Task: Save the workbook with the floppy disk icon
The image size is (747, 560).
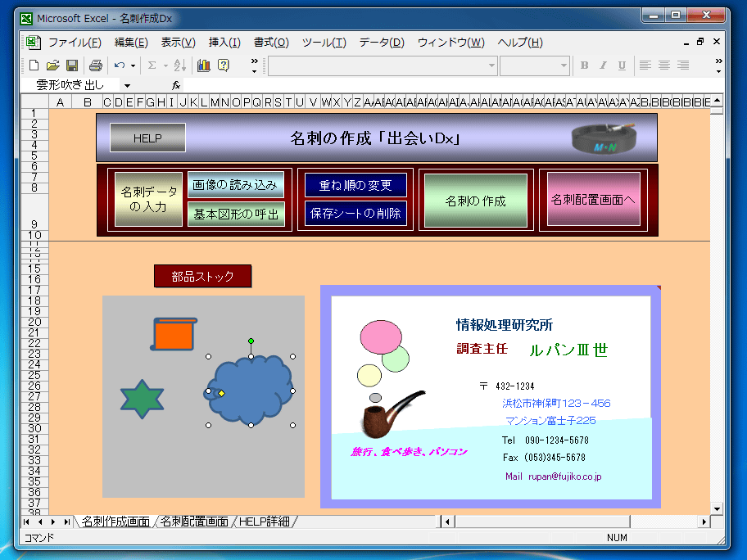Action: pos(72,65)
